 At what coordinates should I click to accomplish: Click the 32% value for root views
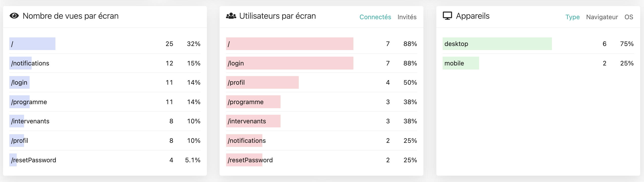(x=194, y=44)
